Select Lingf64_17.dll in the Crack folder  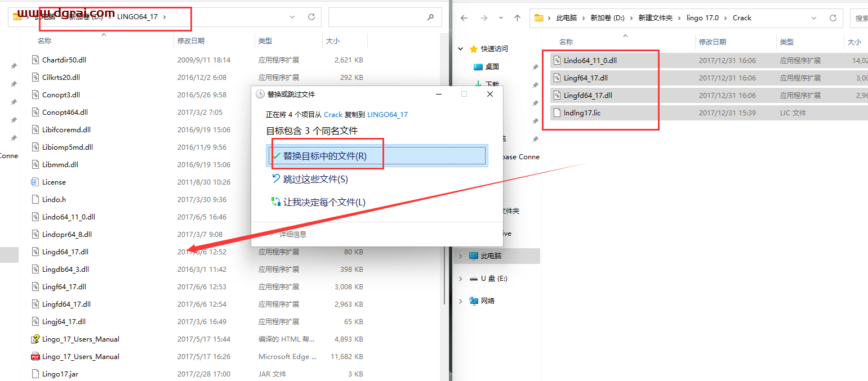[x=585, y=78]
